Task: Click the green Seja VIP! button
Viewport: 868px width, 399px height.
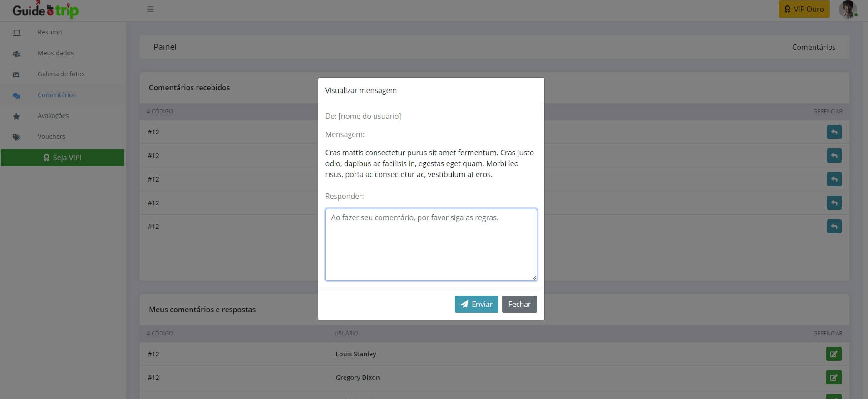Action: [63, 158]
